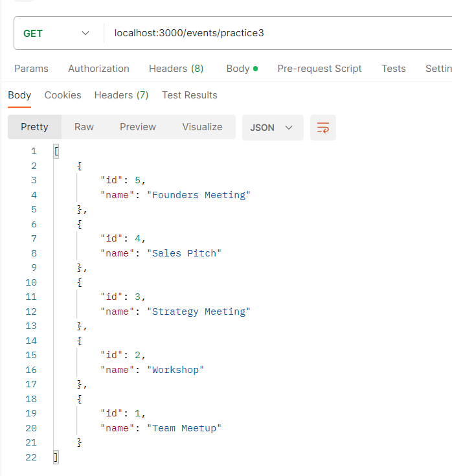Click the request URL input field
The image size is (452, 476).
272,33
